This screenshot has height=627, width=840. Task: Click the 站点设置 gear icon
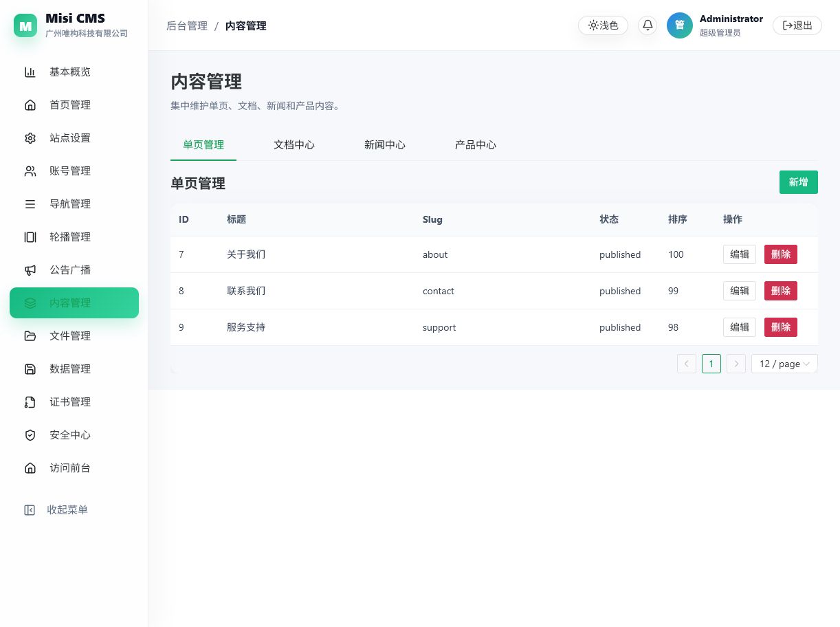(x=30, y=138)
